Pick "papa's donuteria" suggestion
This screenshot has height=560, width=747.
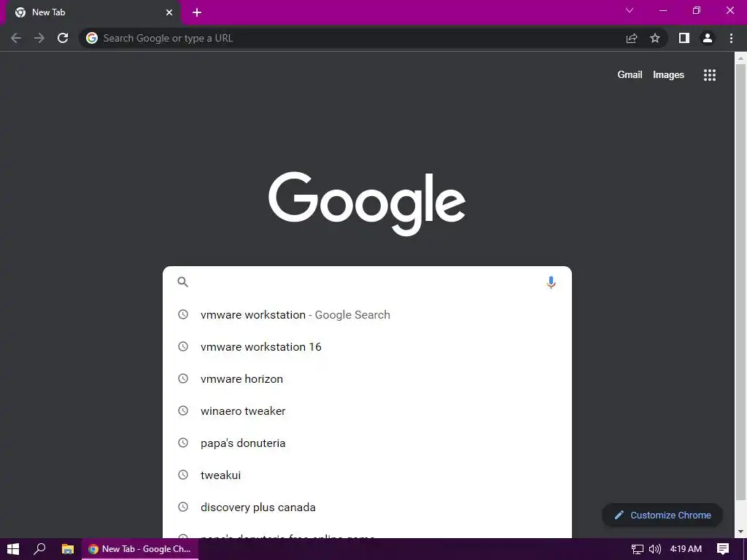[x=367, y=443]
